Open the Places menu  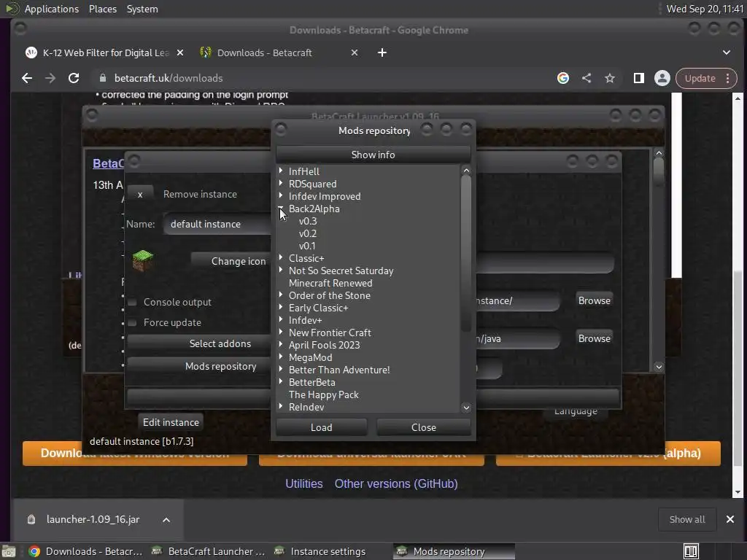tap(102, 9)
